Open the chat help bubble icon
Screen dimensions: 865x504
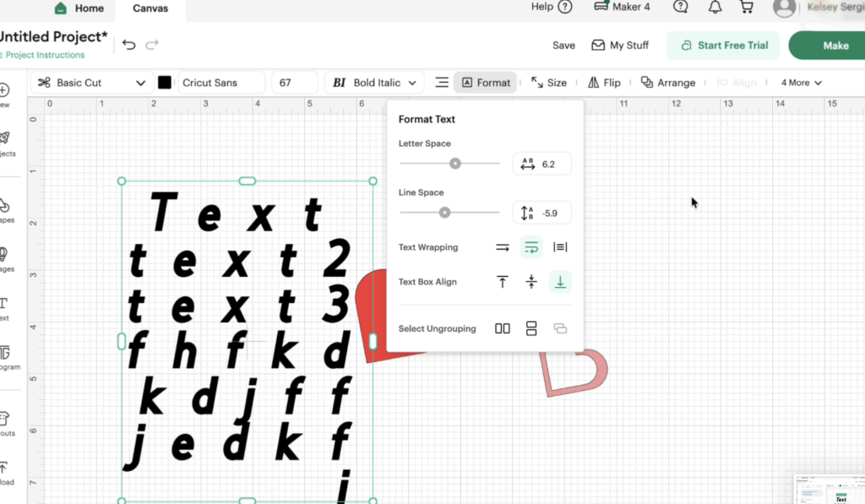681,7
